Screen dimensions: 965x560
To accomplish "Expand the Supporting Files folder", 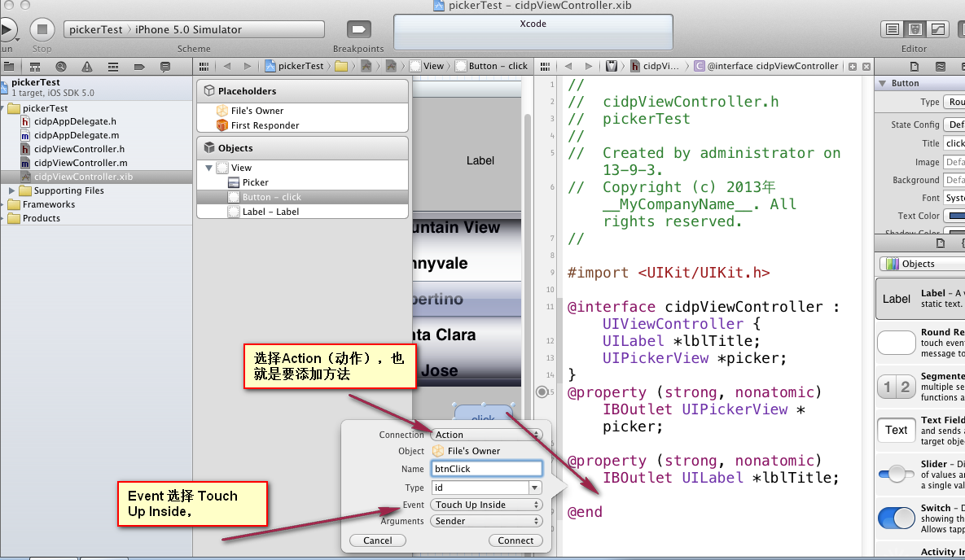I will (x=11, y=190).
